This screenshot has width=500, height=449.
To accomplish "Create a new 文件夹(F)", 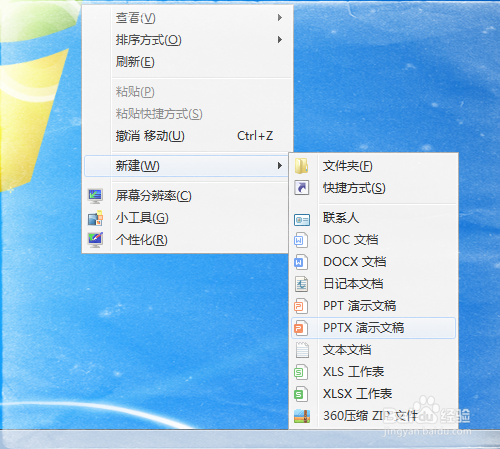I will 374,166.
